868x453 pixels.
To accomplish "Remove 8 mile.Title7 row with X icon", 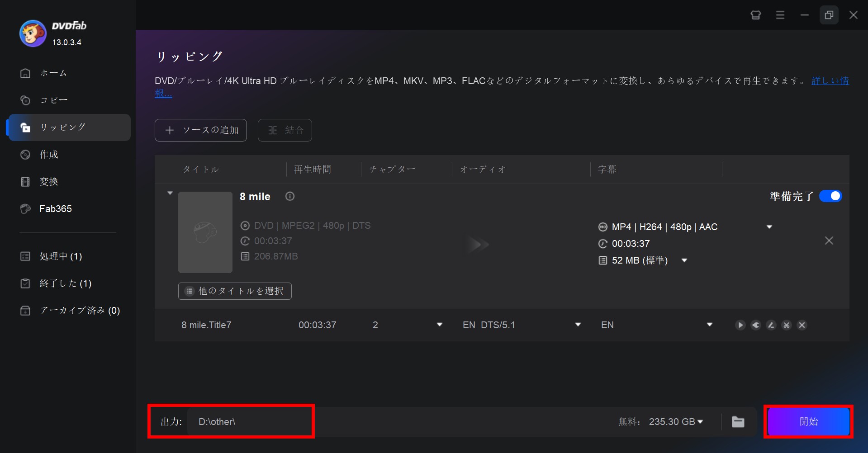I will [x=802, y=325].
